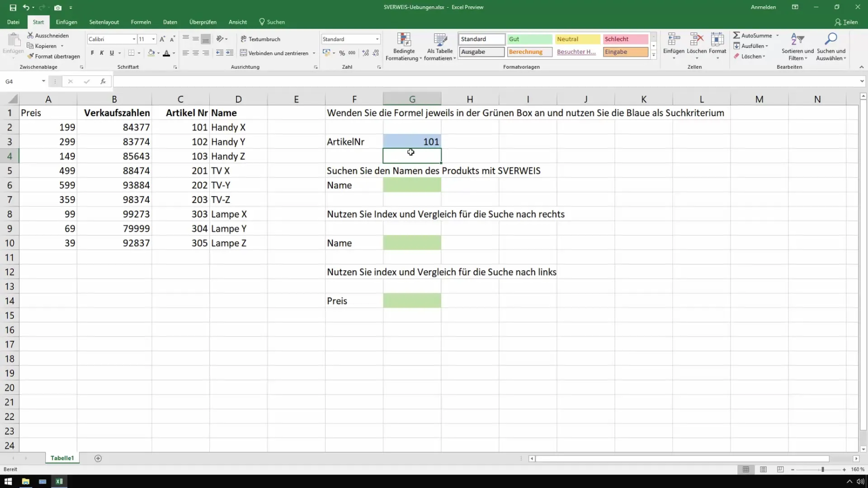This screenshot has height=488, width=868.
Task: Switch to Daten ribbon tab
Action: 170,22
